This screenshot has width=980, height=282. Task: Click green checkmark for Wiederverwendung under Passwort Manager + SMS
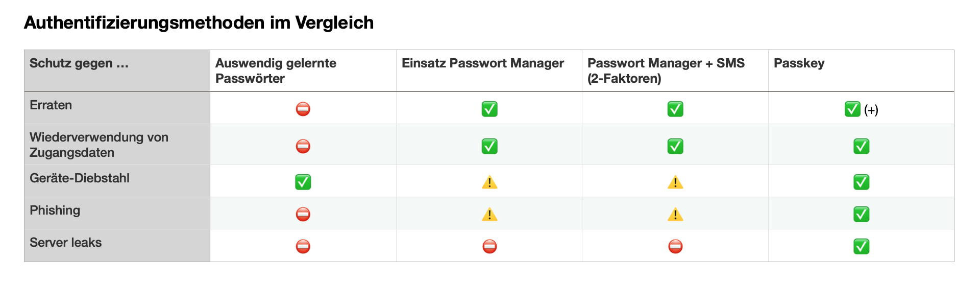coord(675,146)
